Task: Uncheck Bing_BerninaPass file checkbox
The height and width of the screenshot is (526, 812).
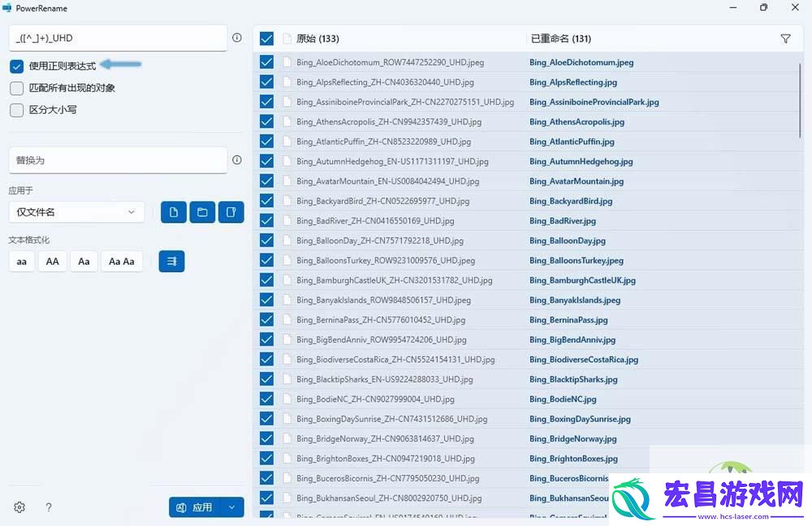Action: tap(266, 320)
